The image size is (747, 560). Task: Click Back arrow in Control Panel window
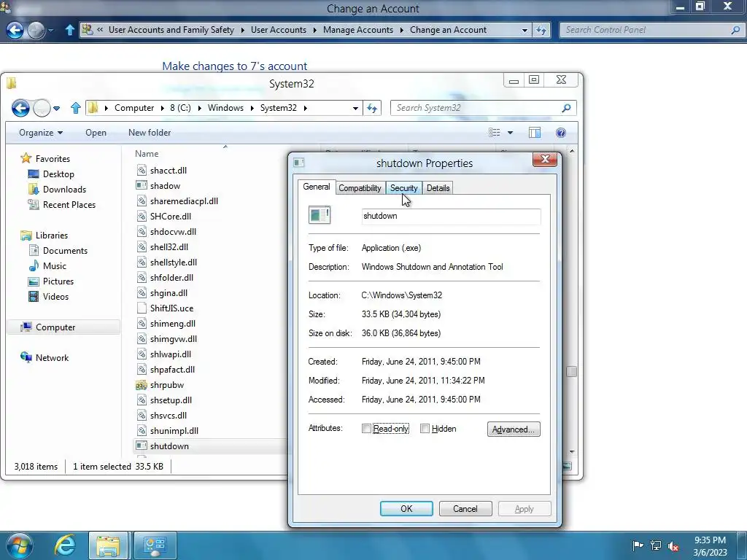coord(15,30)
